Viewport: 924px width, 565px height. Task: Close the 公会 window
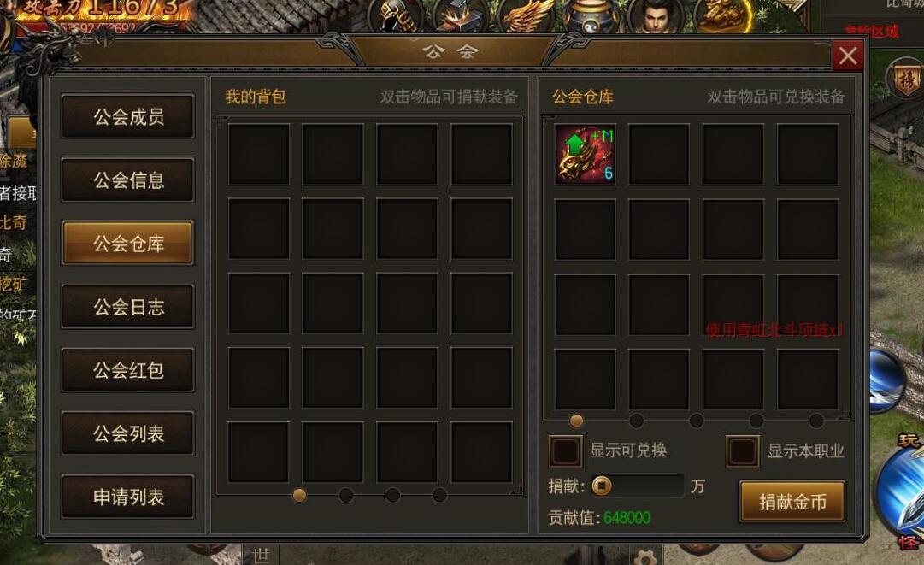pyautogui.click(x=847, y=56)
